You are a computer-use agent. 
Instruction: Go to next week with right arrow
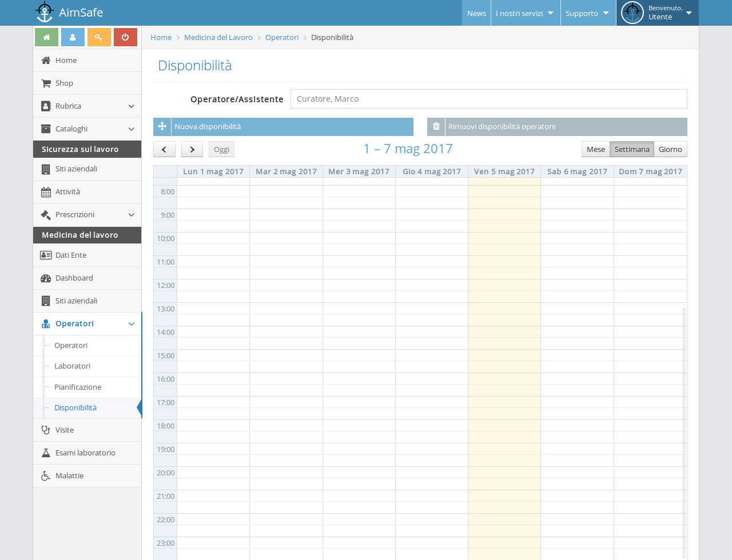(x=192, y=149)
